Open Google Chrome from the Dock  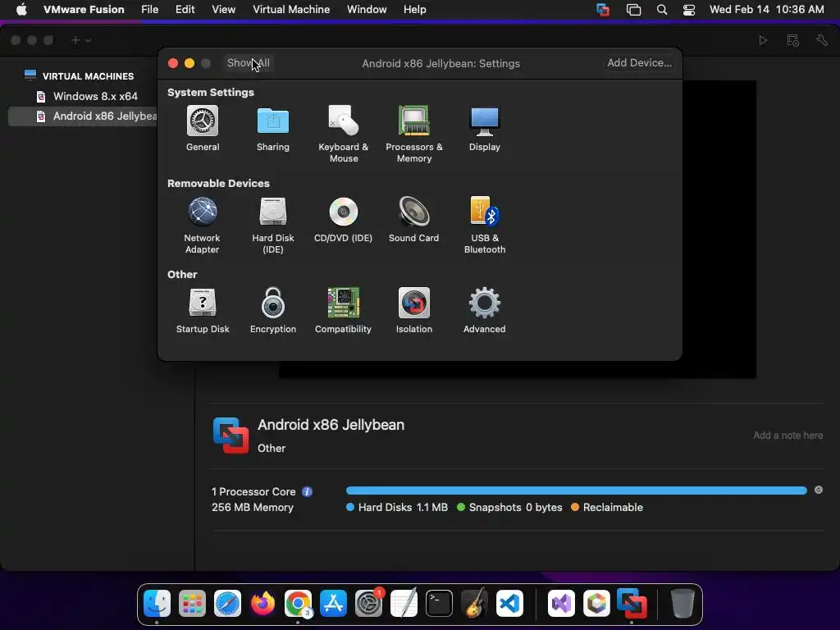pos(298,604)
